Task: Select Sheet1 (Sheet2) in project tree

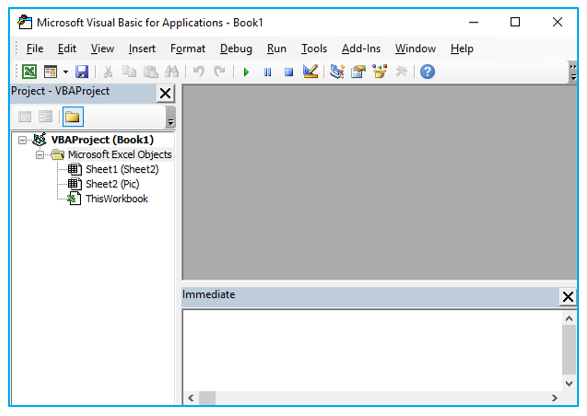Action: pyautogui.click(x=122, y=169)
